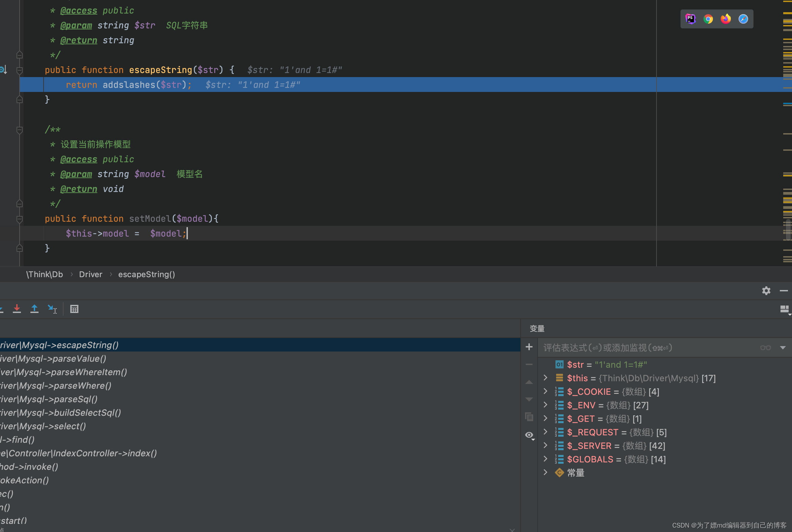The width and height of the screenshot is (792, 532).
Task: Click Force Step Into red arrow
Action: pos(17,309)
